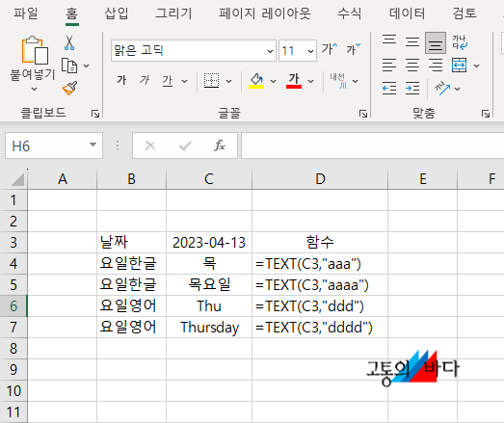This screenshot has width=504, height=423.
Task: Click the Paste (붙여넣기) clipboard icon
Action: pos(35,50)
